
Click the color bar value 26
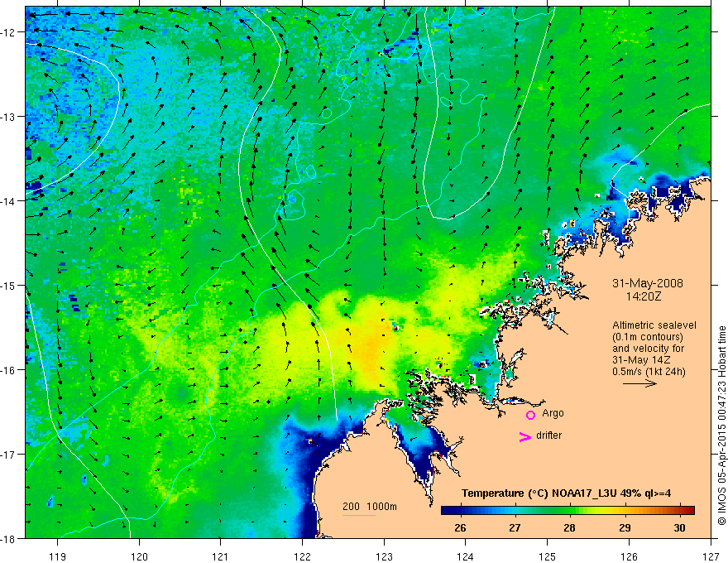point(460,527)
